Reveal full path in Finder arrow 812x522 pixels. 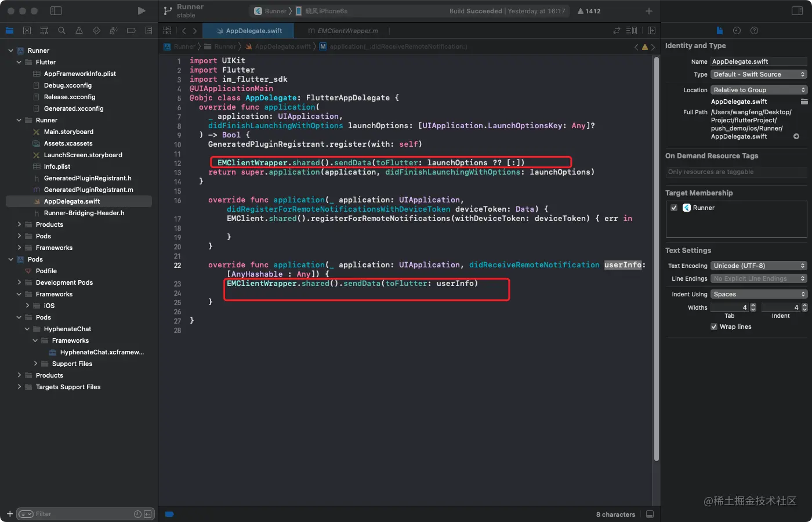[x=796, y=136]
